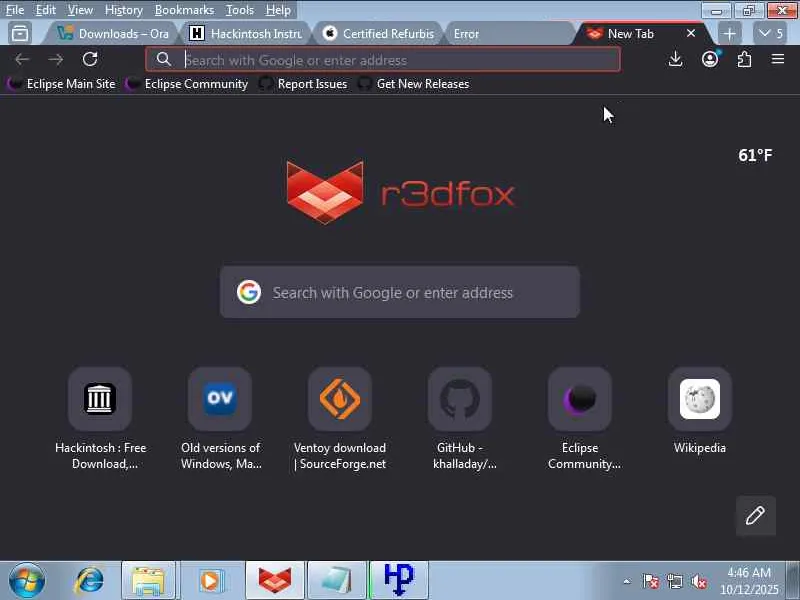
Task: Open the Bookmarks menu
Action: [184, 10]
